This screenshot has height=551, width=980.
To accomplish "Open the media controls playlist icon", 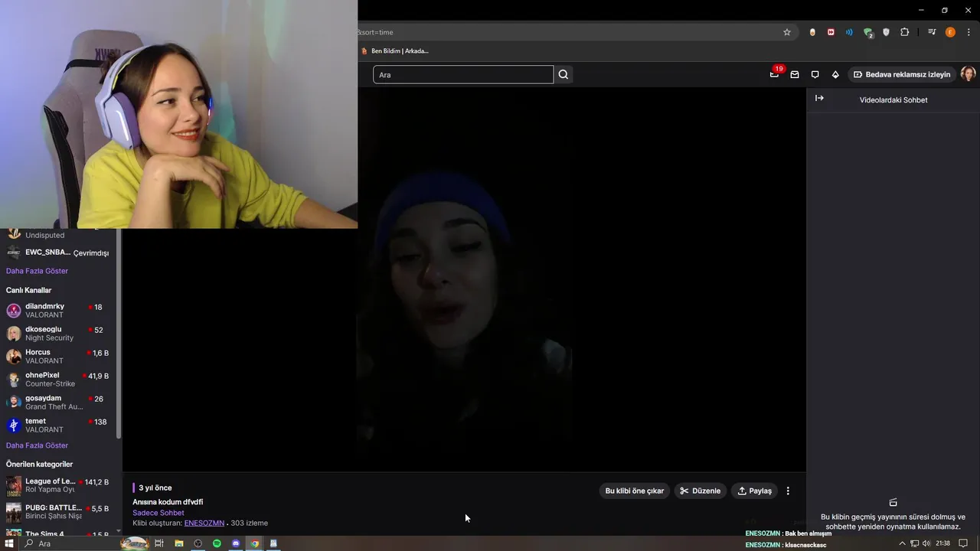I will [x=932, y=32].
